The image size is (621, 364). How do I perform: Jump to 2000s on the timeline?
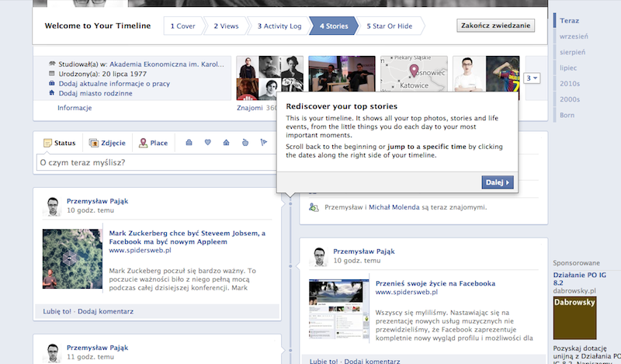570,99
